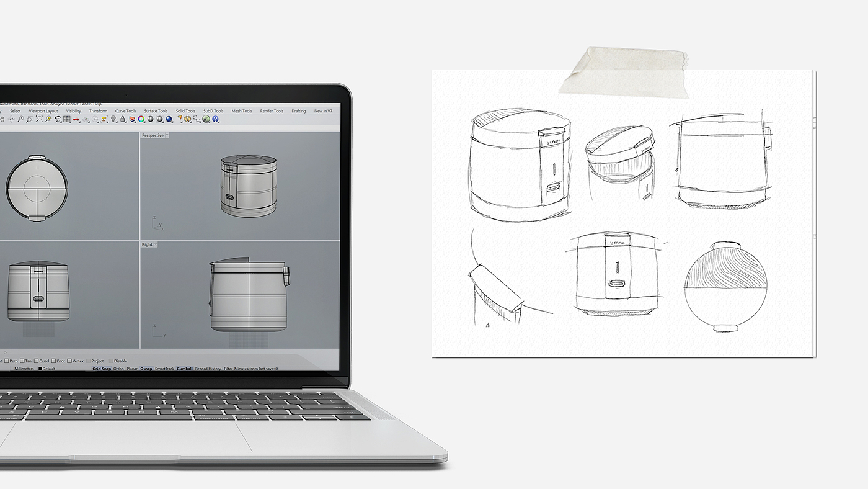Click the lightbulb Hide Objects icon

click(113, 119)
